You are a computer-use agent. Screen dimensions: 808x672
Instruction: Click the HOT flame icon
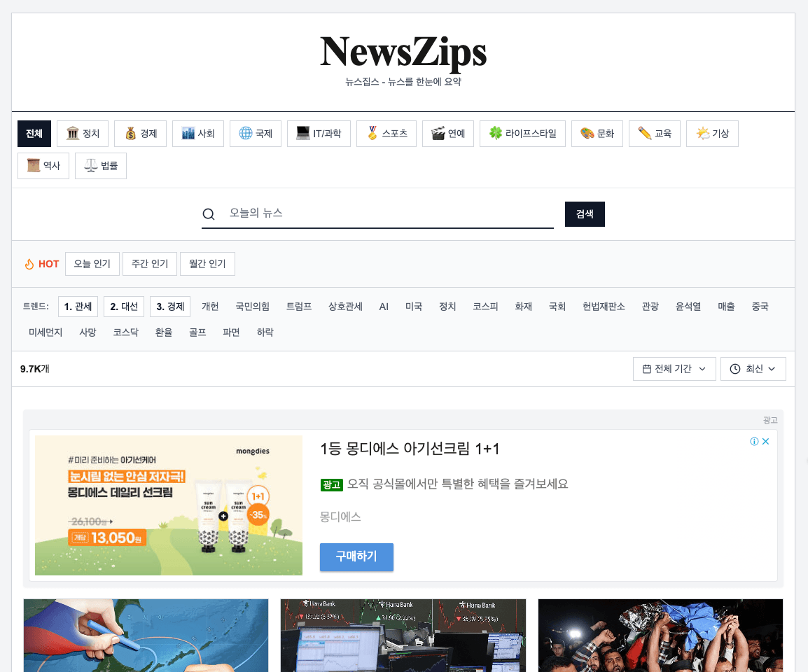pos(29,264)
